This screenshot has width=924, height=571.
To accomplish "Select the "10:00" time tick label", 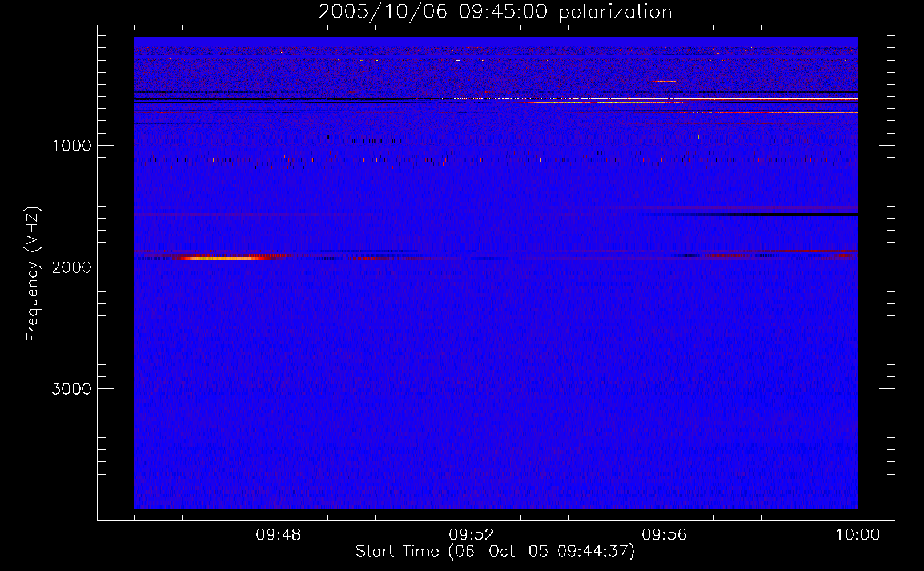I will (x=858, y=535).
